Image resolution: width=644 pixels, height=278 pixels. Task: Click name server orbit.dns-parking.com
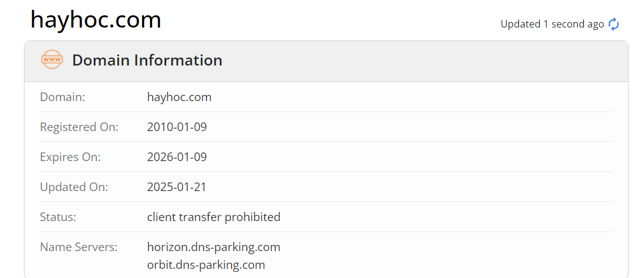pos(206,265)
